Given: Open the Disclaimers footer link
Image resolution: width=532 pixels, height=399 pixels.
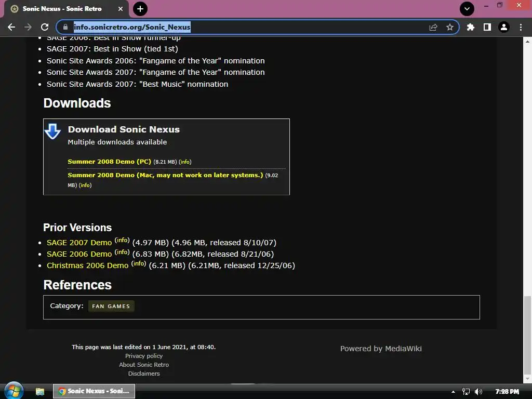Looking at the screenshot, I should coord(144,374).
